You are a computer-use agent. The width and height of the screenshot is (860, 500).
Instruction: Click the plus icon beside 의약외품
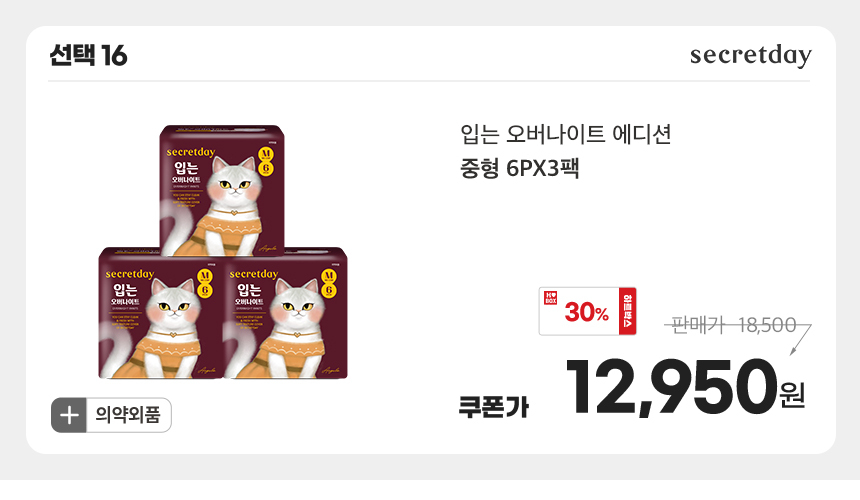coord(69,415)
